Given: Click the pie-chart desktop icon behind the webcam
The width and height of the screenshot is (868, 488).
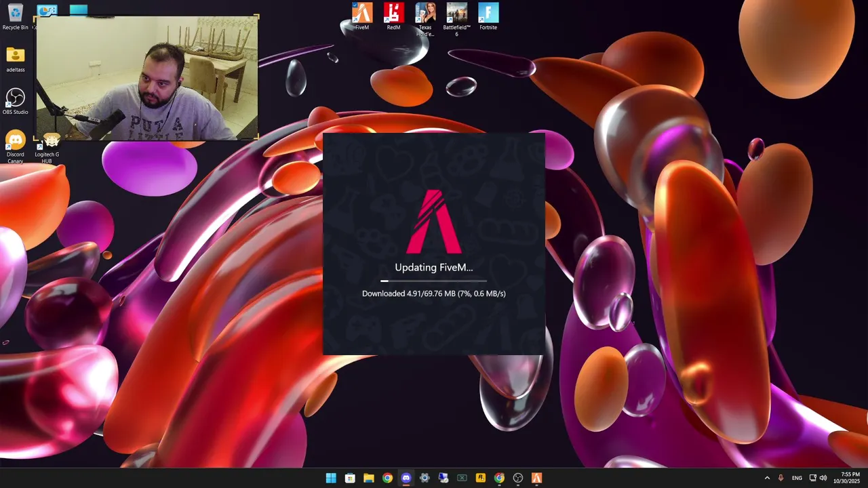Looking at the screenshot, I should [x=47, y=9].
